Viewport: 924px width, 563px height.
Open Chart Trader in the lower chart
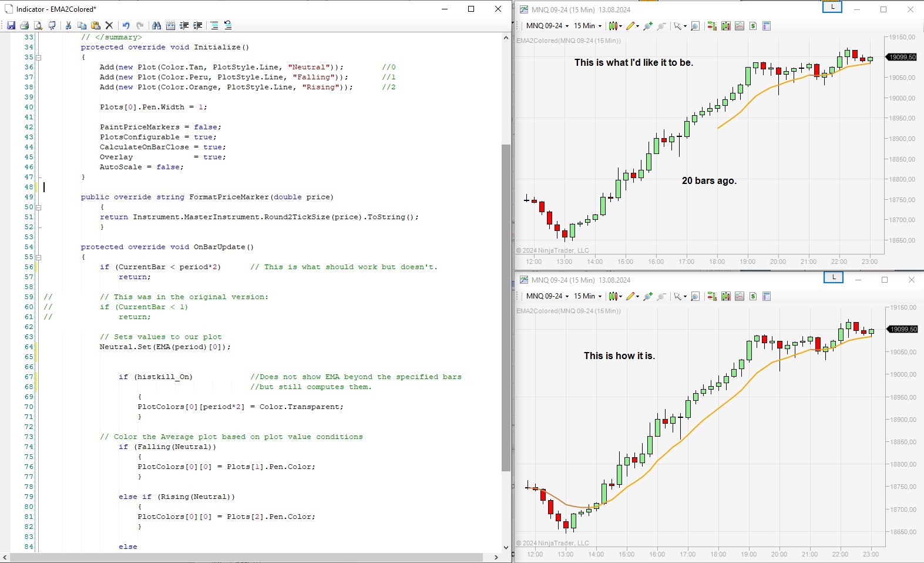pyautogui.click(x=712, y=296)
